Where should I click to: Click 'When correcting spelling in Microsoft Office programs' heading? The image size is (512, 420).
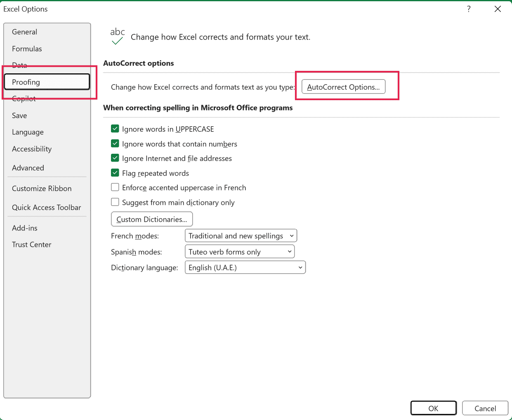(198, 108)
